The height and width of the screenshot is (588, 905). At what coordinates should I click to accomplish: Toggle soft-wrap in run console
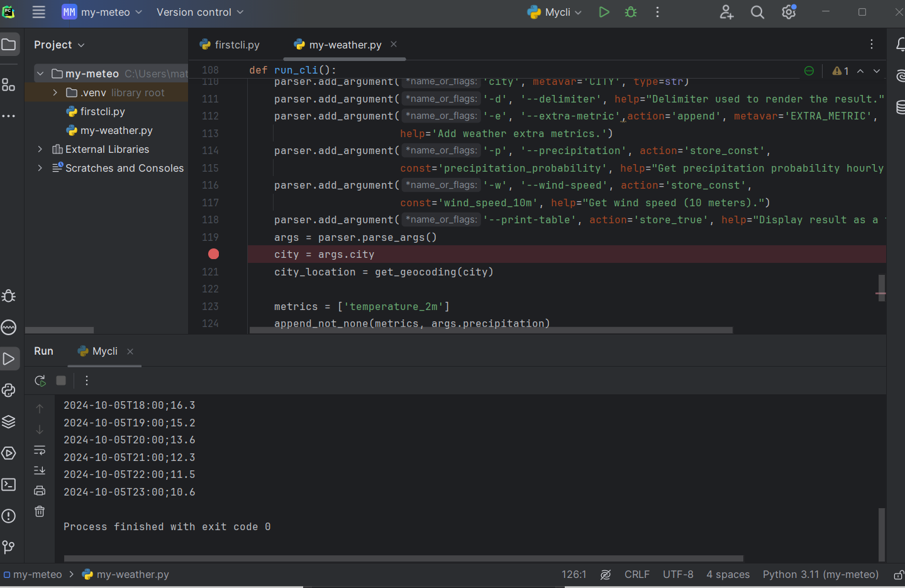click(x=40, y=450)
